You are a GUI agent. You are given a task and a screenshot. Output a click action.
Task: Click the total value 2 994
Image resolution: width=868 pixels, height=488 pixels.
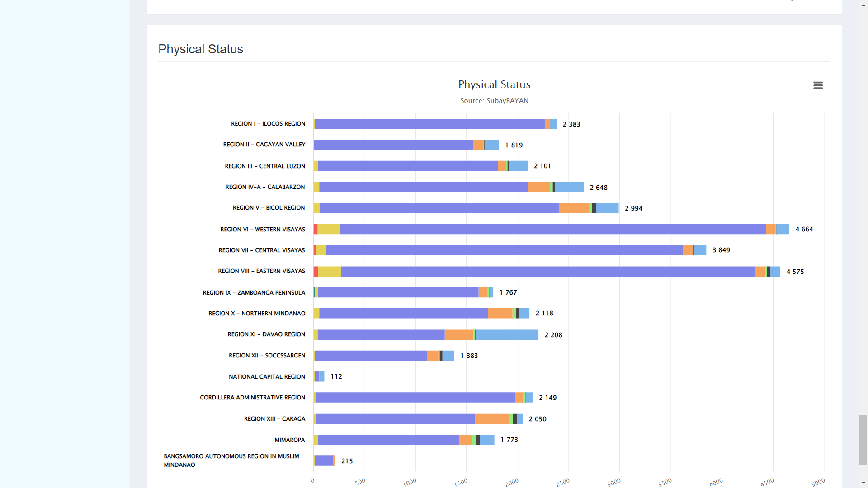tap(633, 209)
